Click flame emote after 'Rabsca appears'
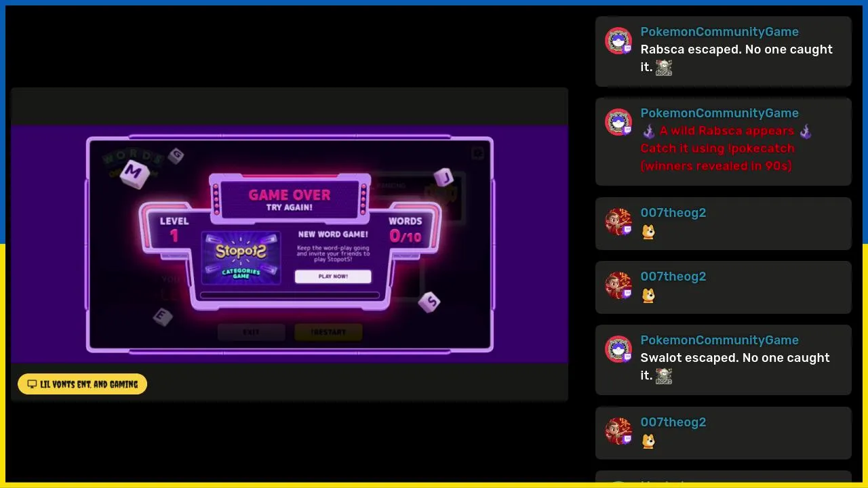Viewport: 868px width, 488px height. point(805,131)
